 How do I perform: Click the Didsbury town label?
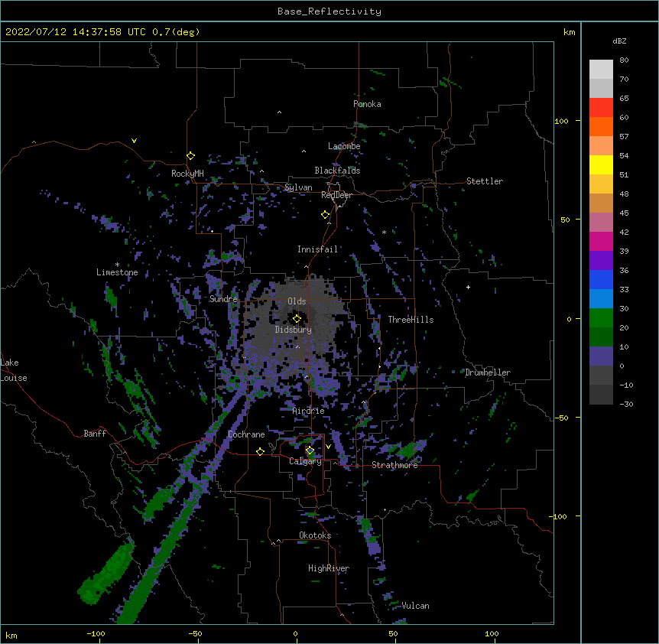pyautogui.click(x=294, y=330)
